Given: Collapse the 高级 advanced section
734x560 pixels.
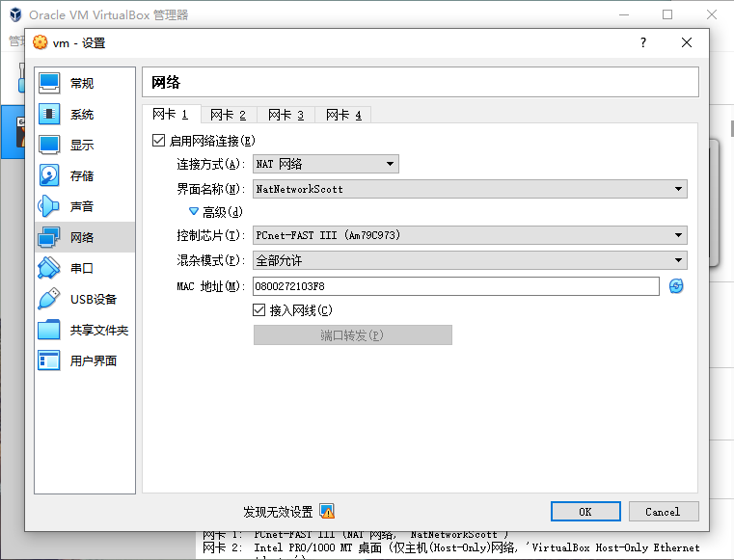Looking at the screenshot, I should click(x=193, y=211).
